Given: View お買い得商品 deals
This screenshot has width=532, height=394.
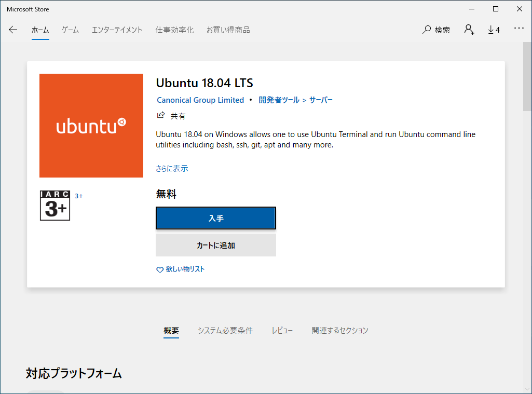Looking at the screenshot, I should (x=227, y=30).
